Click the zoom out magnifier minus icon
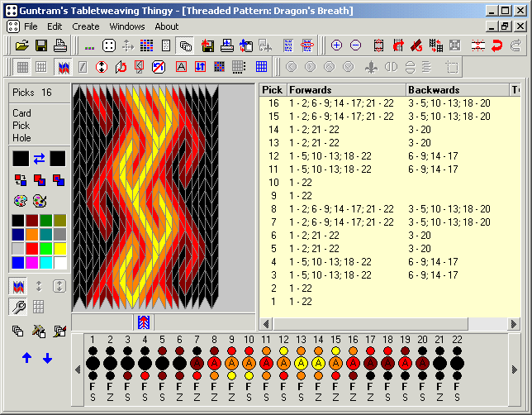The height and width of the screenshot is (415, 532). click(x=355, y=45)
